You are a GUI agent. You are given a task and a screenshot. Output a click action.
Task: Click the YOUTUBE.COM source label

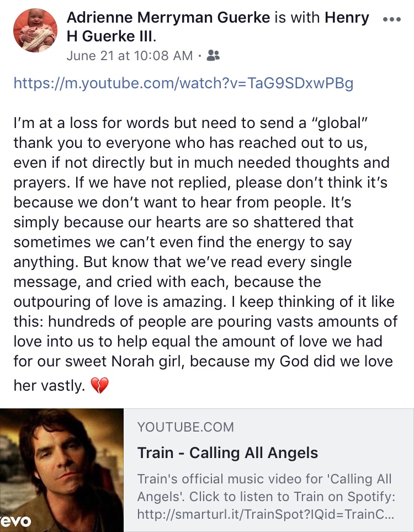pos(185,427)
